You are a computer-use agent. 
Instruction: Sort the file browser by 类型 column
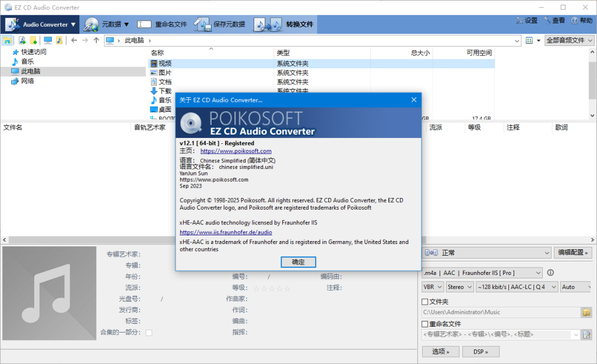click(322, 53)
